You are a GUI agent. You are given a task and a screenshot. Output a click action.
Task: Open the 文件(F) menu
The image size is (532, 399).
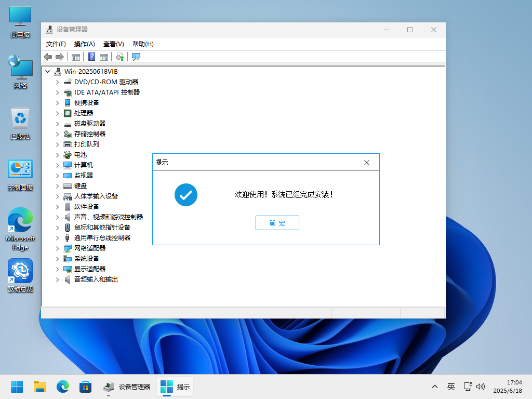click(x=56, y=44)
